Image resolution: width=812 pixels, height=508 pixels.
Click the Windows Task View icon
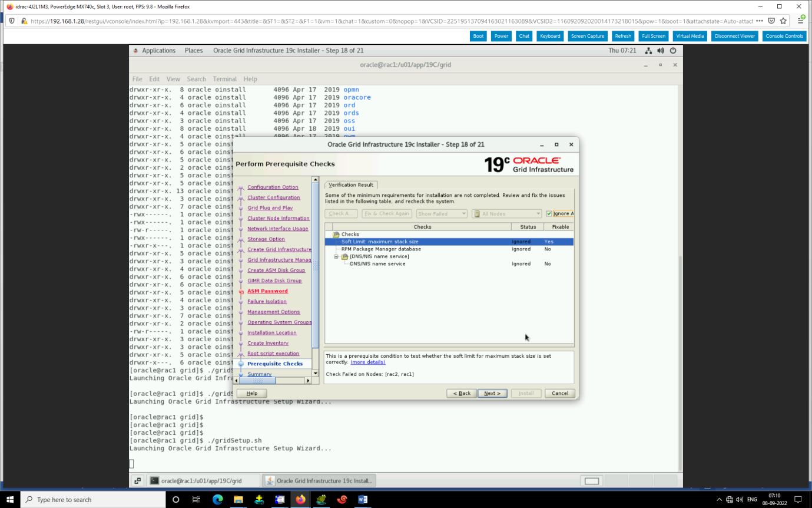click(195, 499)
